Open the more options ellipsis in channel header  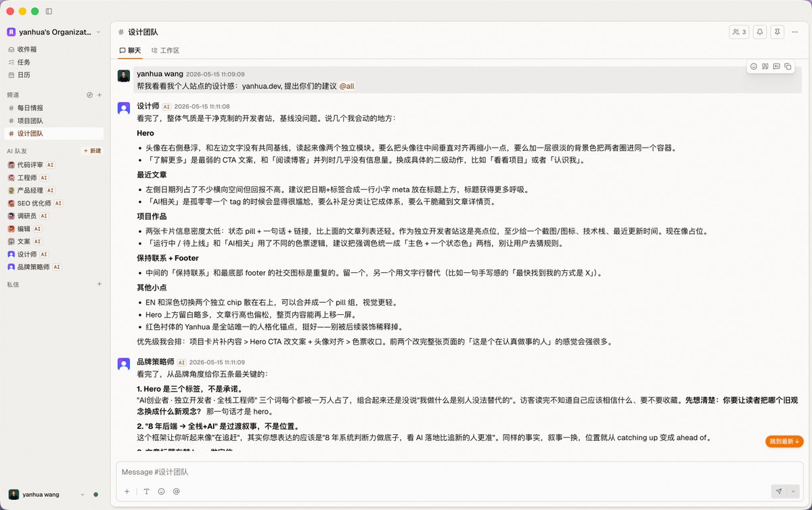point(795,32)
